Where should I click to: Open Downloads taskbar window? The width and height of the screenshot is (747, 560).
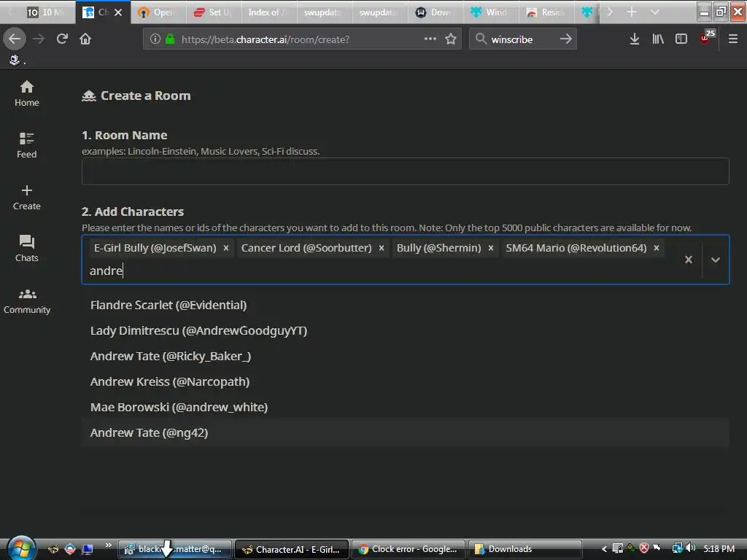525,550
